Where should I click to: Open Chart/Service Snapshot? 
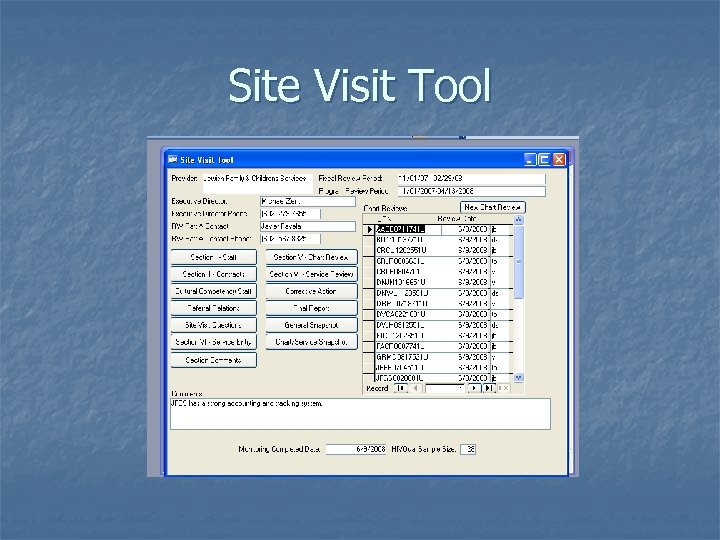point(311,342)
